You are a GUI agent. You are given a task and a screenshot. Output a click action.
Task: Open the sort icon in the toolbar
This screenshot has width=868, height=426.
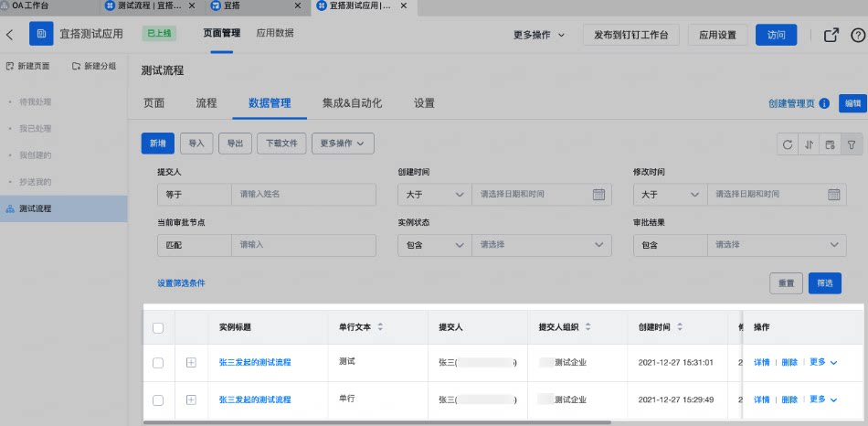pos(809,145)
